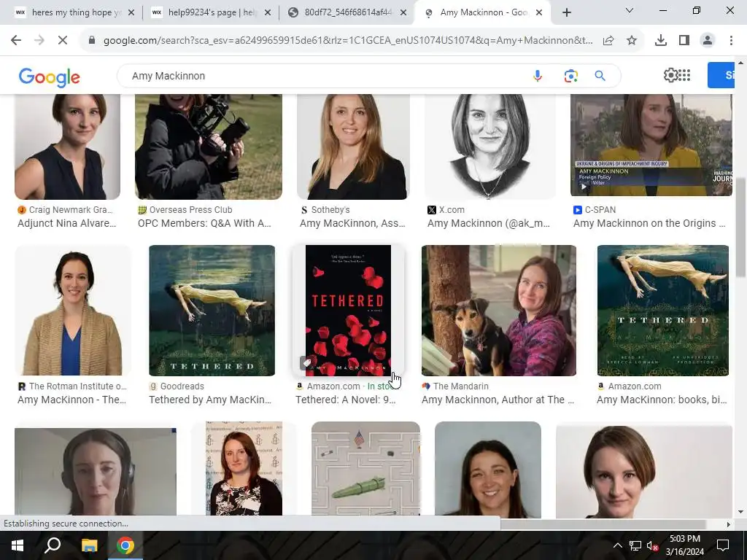Select the woman in tan cardigan photo
Screen dimensions: 747x560
(73, 311)
